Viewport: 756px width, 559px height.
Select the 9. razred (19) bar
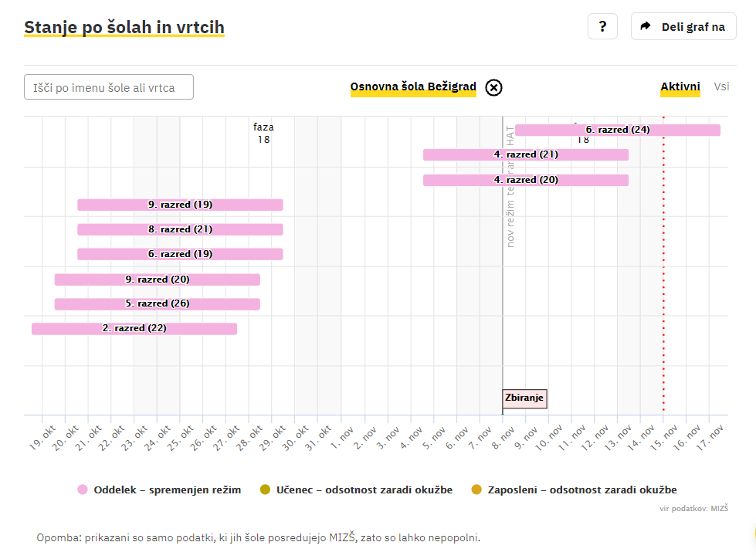(180, 205)
